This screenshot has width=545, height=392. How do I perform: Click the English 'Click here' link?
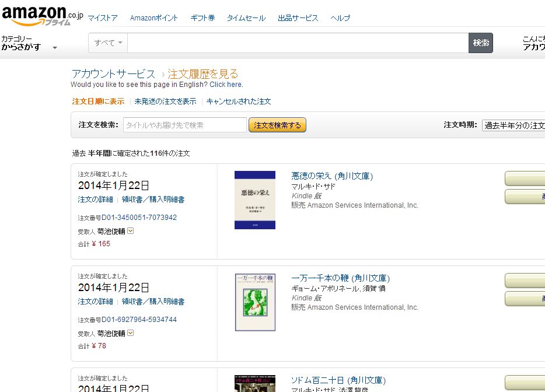226,85
